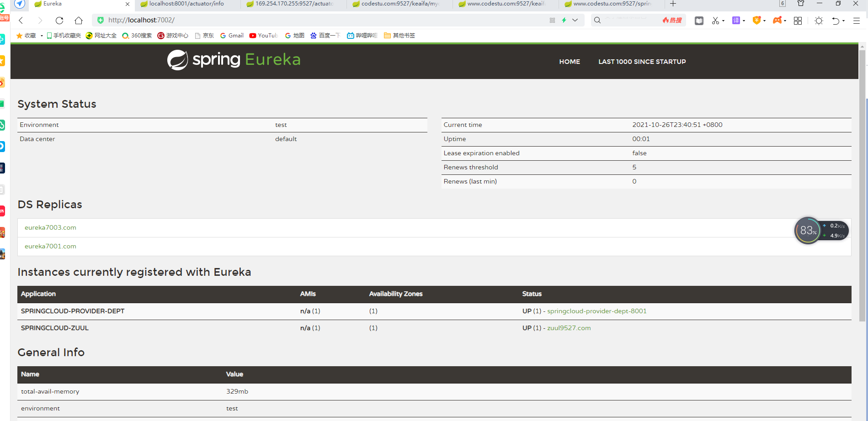
Task: Expand the address bar dropdown chevron
Action: pos(575,20)
